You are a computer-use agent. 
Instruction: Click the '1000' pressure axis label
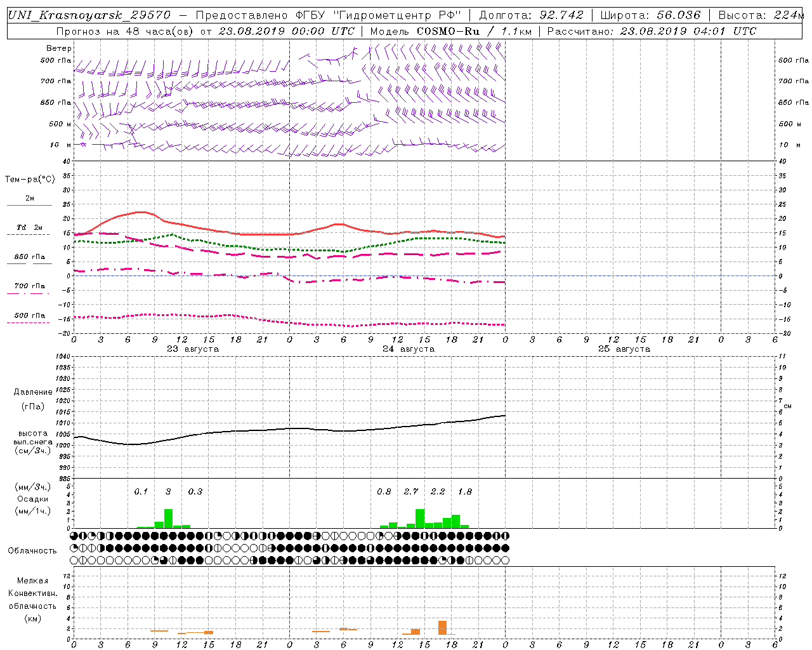pos(62,446)
